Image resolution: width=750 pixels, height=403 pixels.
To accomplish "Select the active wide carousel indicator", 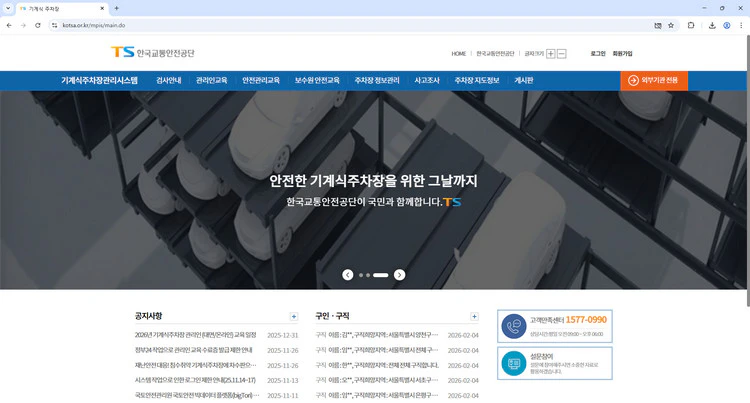I will pos(381,274).
